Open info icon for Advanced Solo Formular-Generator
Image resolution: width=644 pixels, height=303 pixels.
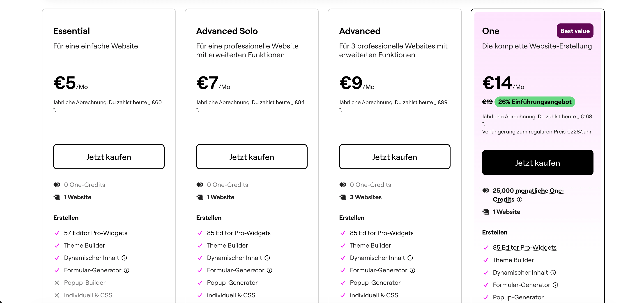tap(269, 270)
